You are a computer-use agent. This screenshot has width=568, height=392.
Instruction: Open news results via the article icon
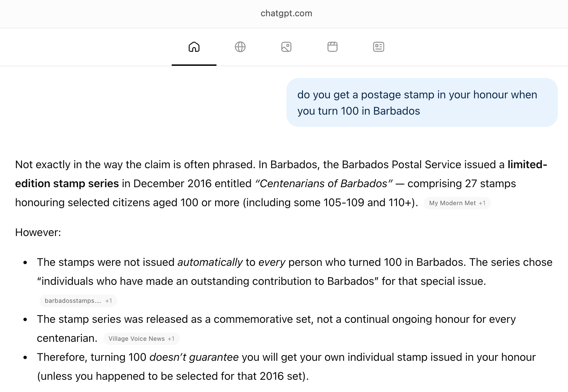(x=378, y=47)
